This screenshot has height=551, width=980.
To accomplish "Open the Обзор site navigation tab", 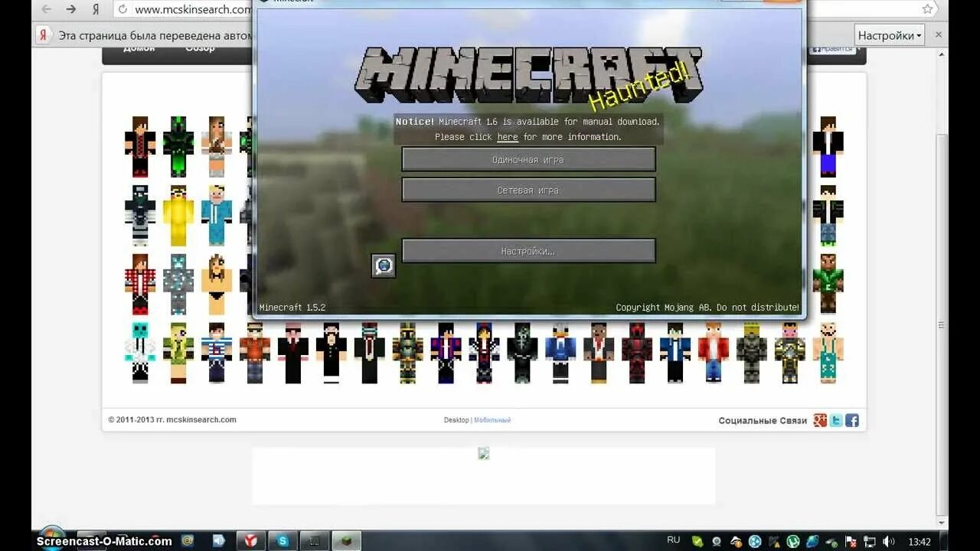I will [x=200, y=48].
